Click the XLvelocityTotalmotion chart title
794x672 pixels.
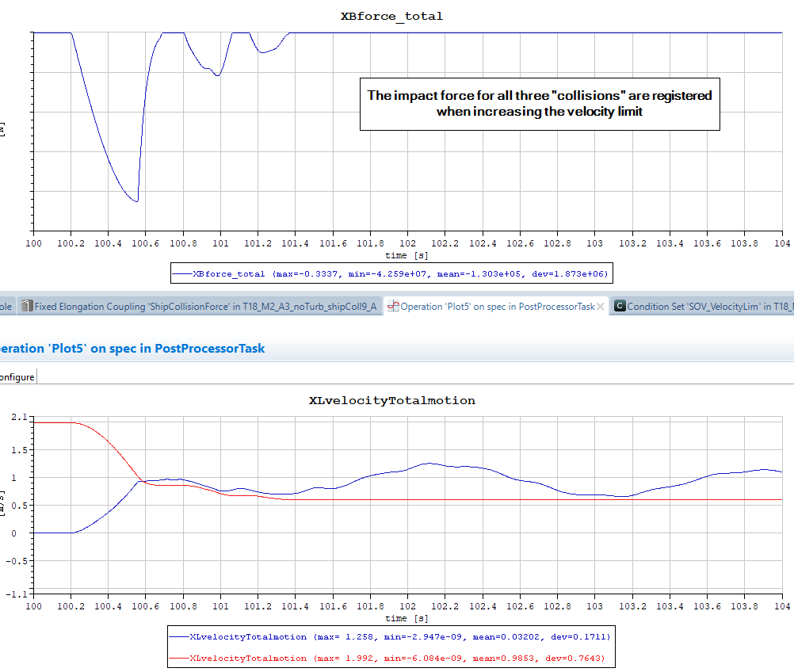pyautogui.click(x=391, y=400)
